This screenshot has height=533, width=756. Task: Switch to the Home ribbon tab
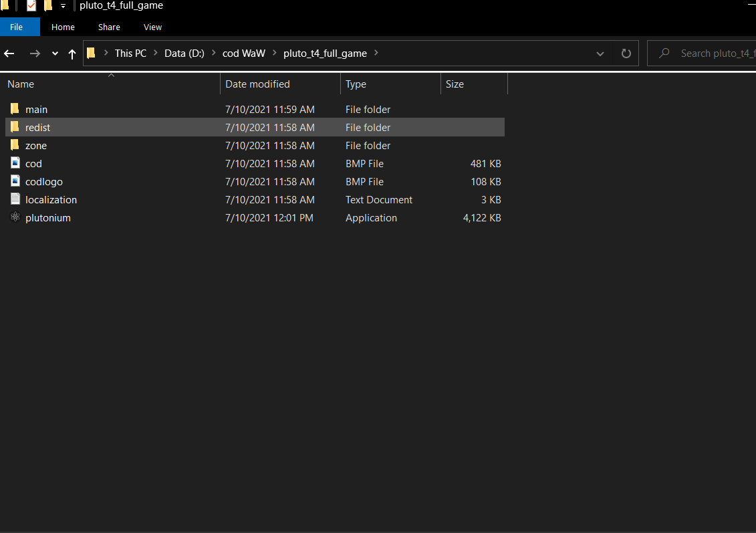[63, 27]
